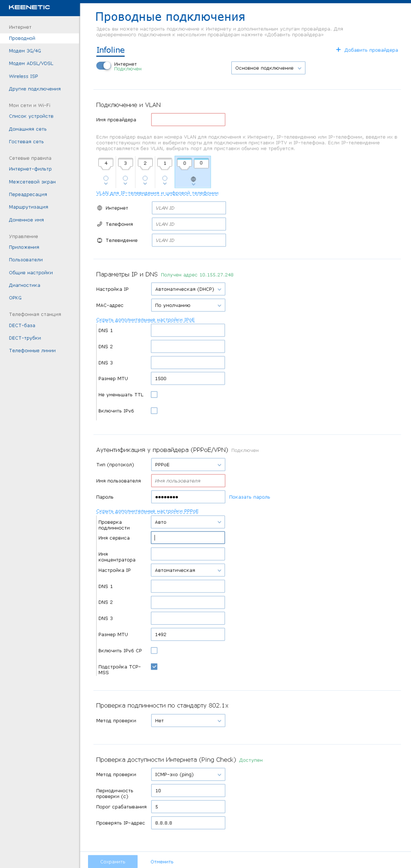Click Скрыть дополнительные настройки IPoE
411x868 pixels.
pos(146,320)
